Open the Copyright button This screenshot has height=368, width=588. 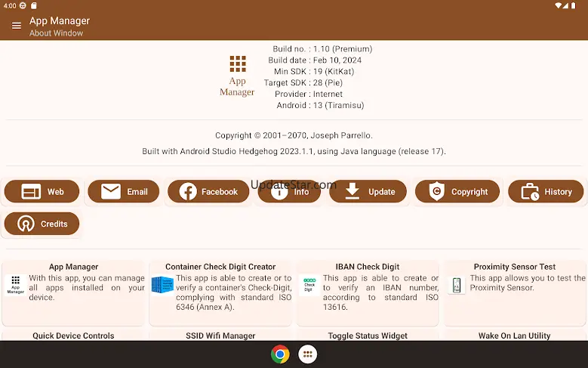[457, 191]
